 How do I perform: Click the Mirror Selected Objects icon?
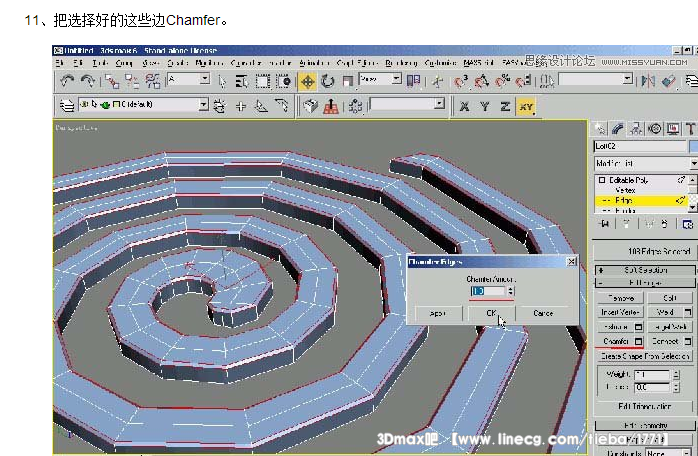coord(648,81)
